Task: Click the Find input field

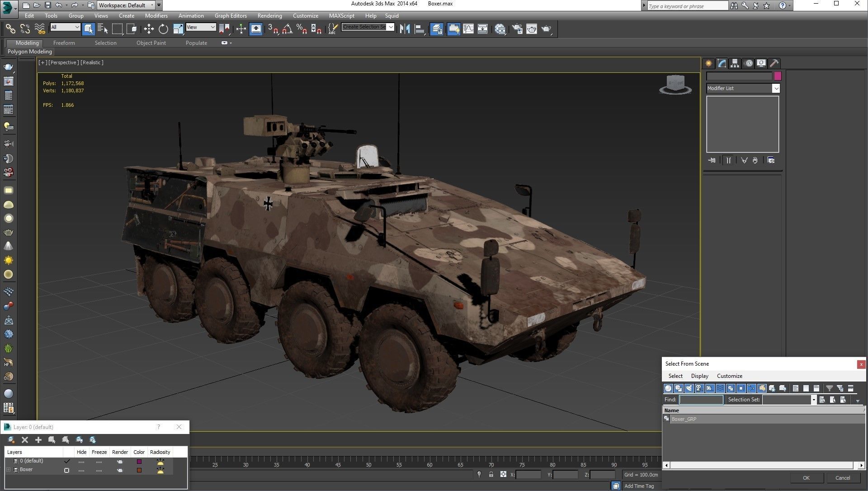Action: tap(701, 400)
